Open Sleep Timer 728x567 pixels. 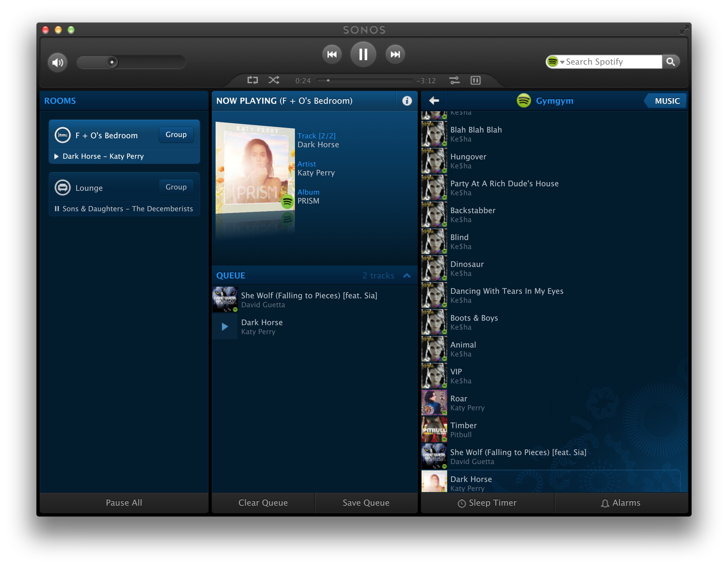pos(487,503)
